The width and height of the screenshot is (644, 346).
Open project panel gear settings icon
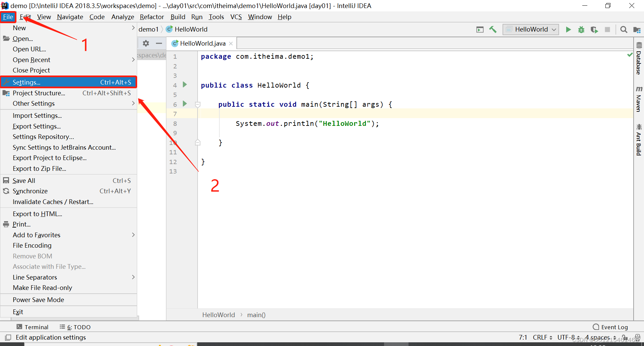pos(146,43)
